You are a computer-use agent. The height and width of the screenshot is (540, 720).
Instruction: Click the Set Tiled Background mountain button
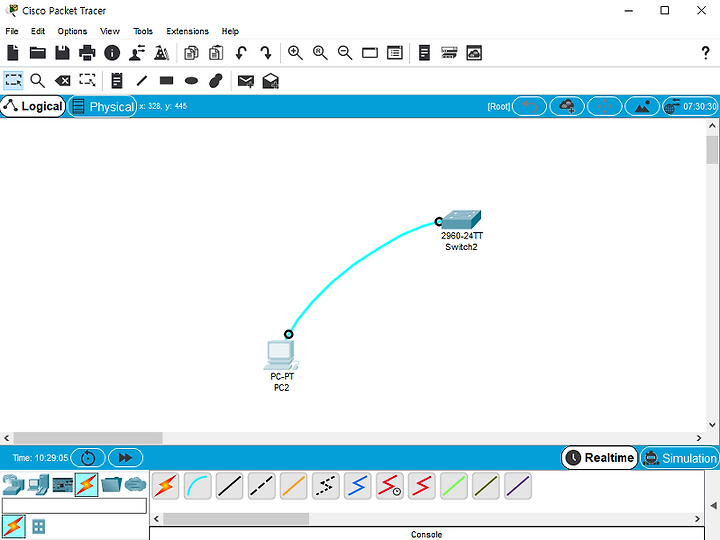coord(642,107)
